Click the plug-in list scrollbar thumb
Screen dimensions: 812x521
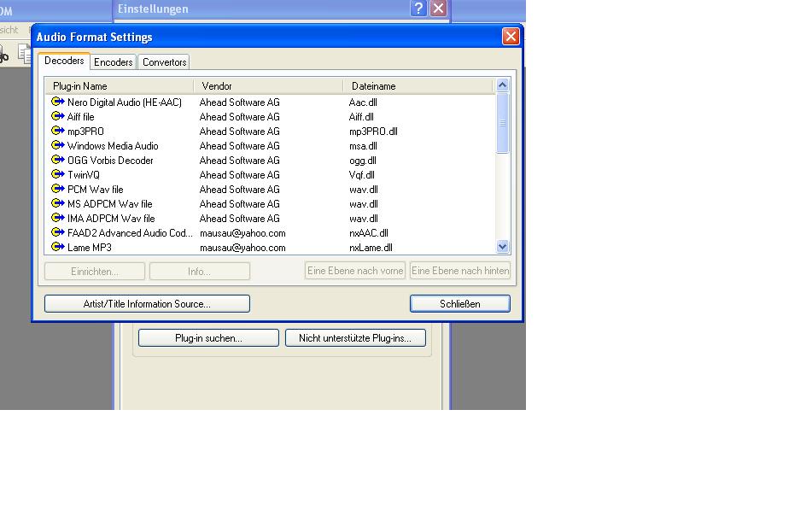502,123
